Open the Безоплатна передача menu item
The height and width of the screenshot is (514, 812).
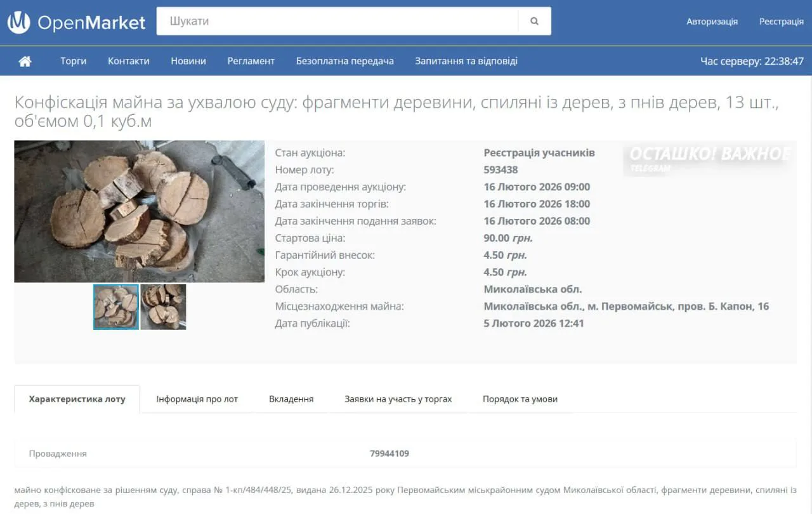(x=344, y=61)
